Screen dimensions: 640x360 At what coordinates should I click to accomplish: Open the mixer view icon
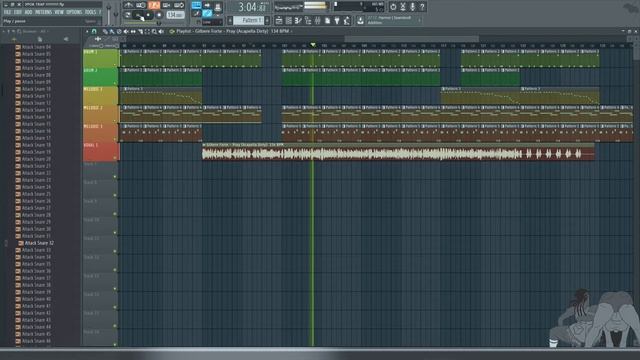point(318,20)
